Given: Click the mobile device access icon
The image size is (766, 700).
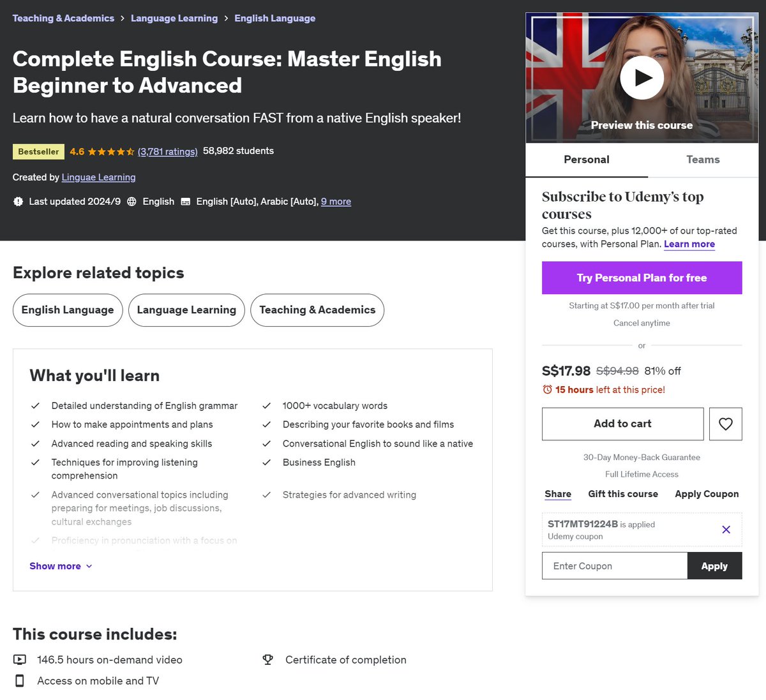Looking at the screenshot, I should click(x=20, y=681).
